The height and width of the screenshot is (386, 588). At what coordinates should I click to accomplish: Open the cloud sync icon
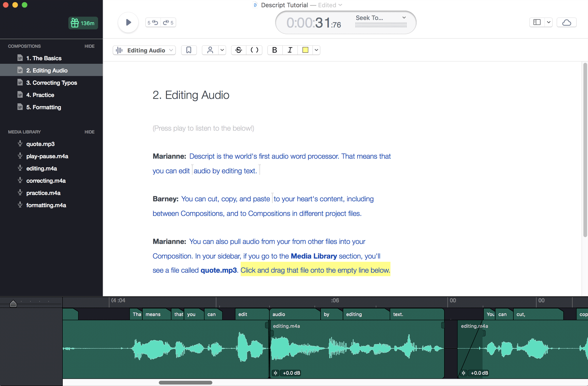pos(566,23)
